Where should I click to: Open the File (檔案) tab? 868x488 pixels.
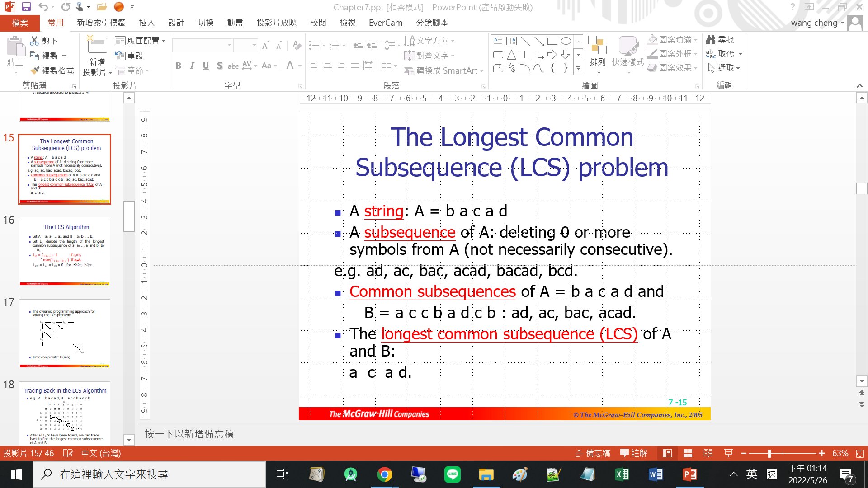point(20,23)
